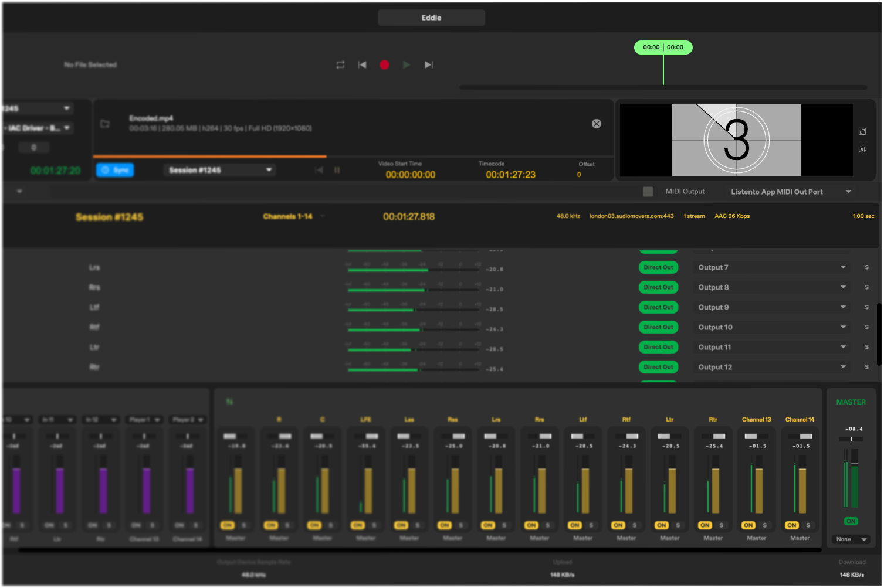Click Direct Out for Output 11
This screenshot has height=588, width=884.
pyautogui.click(x=658, y=347)
